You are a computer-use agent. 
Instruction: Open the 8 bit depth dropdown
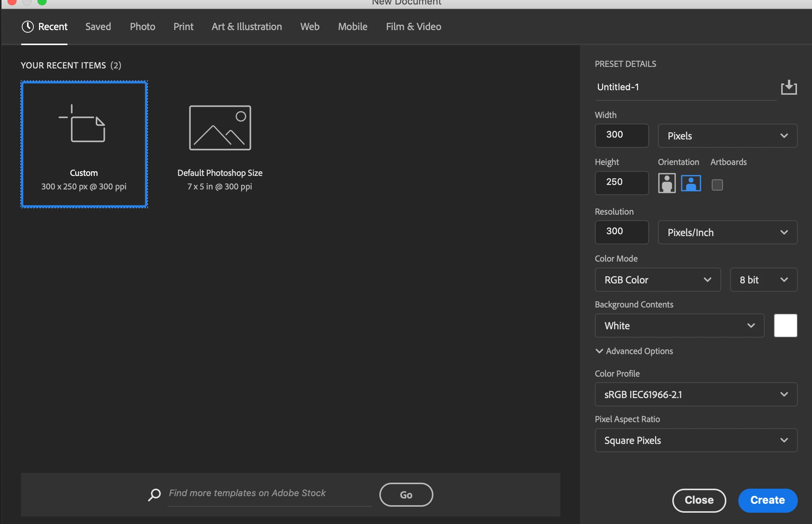coord(763,280)
